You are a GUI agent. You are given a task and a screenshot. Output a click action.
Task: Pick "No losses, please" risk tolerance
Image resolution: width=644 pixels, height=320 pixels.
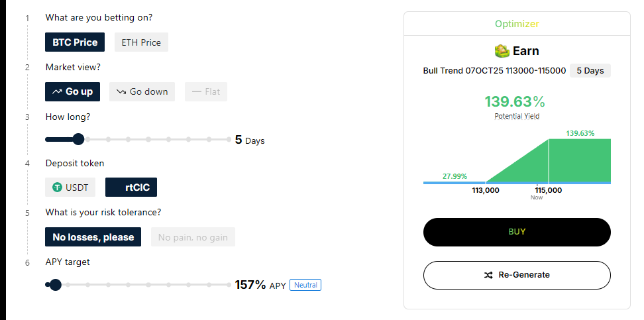pos(93,237)
